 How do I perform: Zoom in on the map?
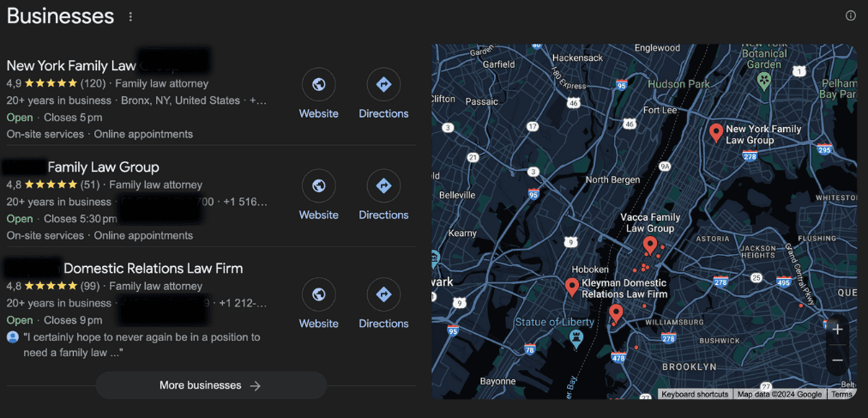coord(838,330)
